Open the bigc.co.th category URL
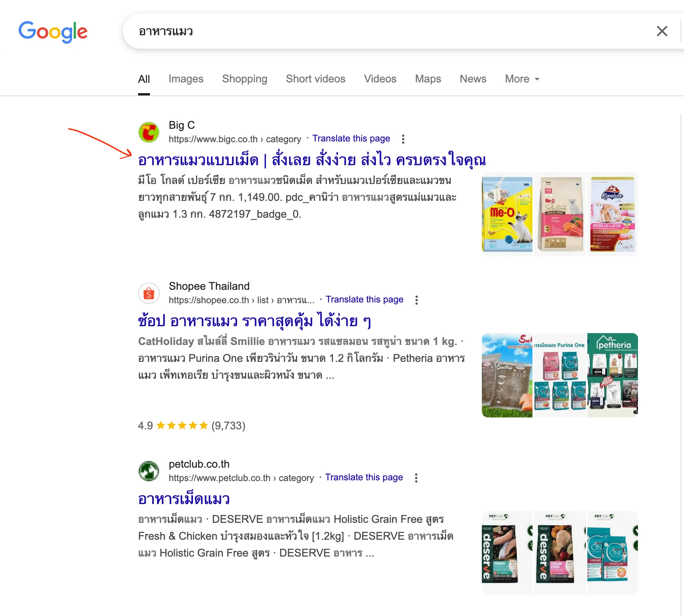Screen dimensions: 684x616 235,139
